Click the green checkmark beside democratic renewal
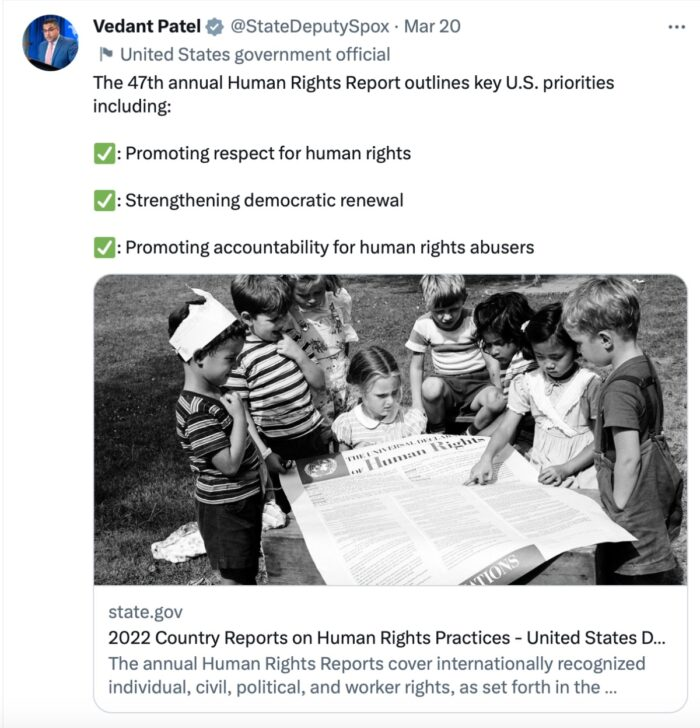This screenshot has width=700, height=728. (104, 201)
